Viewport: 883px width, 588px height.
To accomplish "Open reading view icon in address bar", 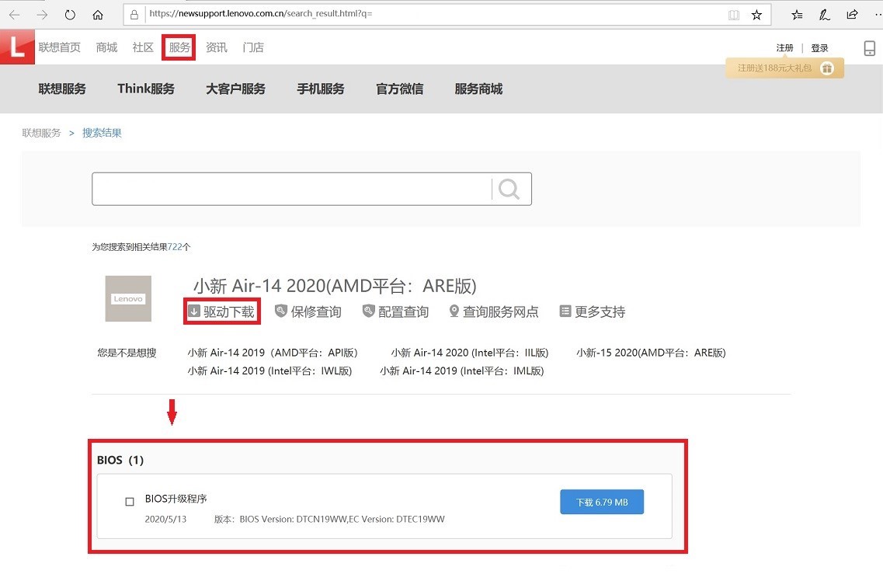I will (733, 16).
